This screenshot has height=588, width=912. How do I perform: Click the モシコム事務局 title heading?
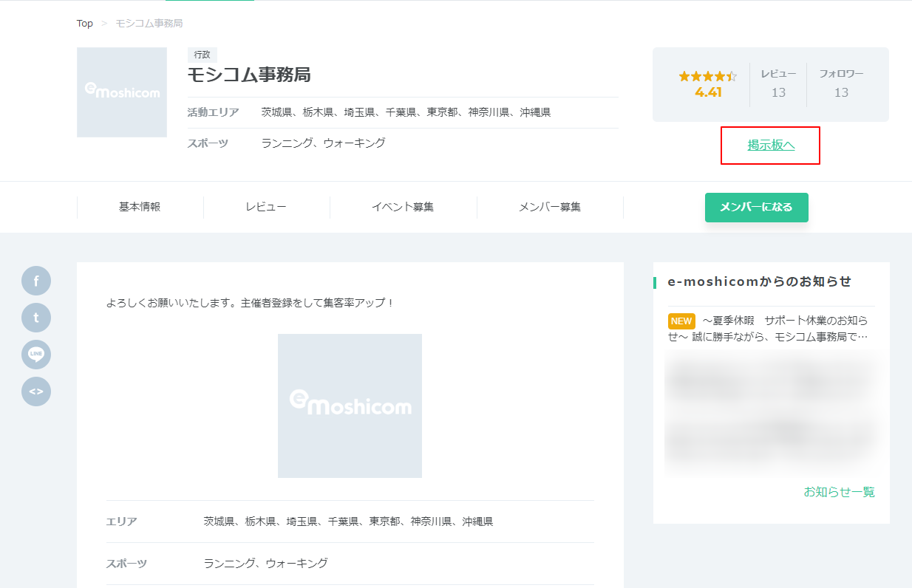click(x=249, y=75)
